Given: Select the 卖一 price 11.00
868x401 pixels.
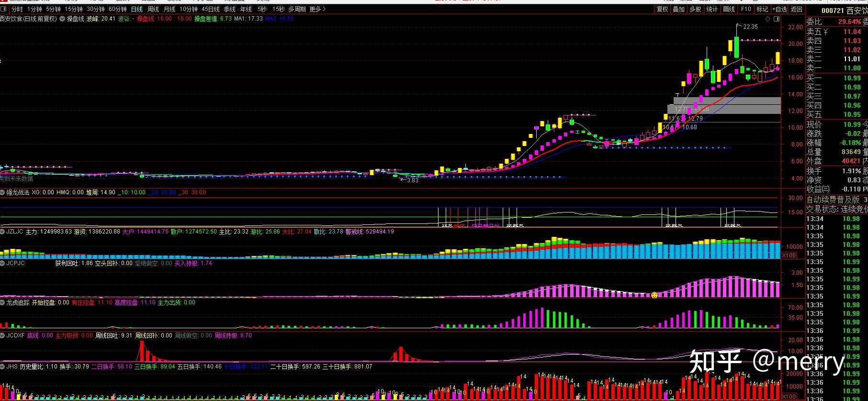Looking at the screenshot, I should [x=852, y=68].
